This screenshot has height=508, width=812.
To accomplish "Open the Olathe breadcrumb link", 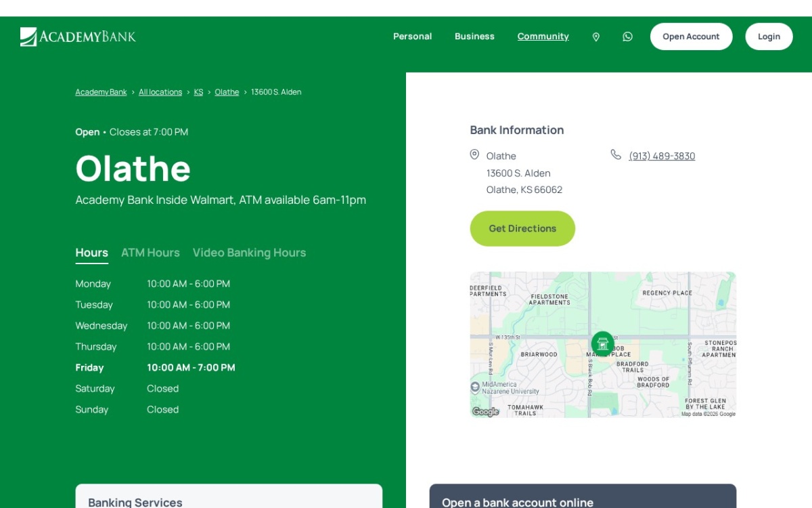I will [227, 92].
